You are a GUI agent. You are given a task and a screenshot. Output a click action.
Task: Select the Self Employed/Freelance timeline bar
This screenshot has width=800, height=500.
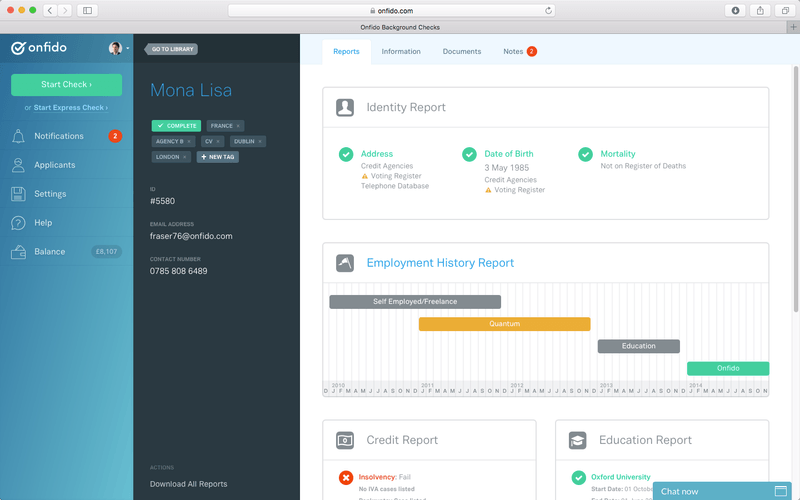click(x=415, y=302)
